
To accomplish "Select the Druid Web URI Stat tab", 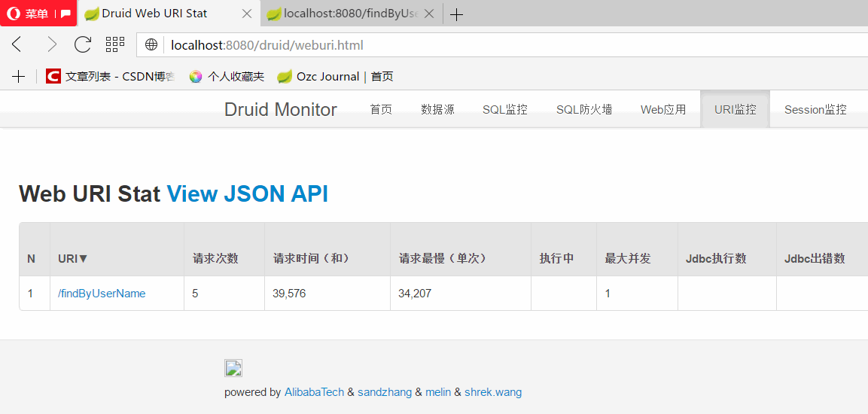I will pos(169,14).
